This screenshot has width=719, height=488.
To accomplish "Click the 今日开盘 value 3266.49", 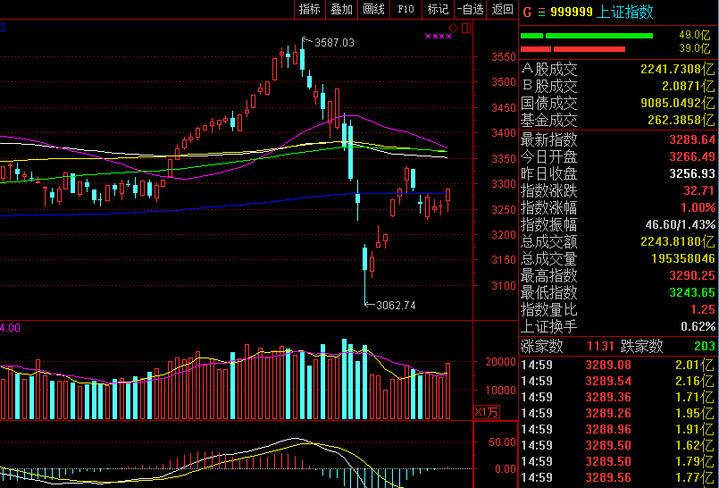I will (692, 157).
